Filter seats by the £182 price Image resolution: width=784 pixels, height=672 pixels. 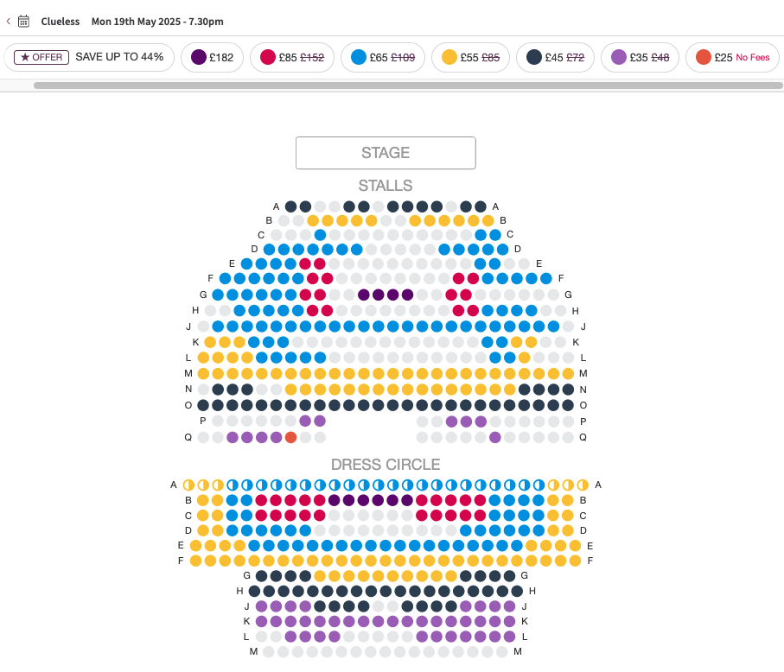pyautogui.click(x=212, y=58)
